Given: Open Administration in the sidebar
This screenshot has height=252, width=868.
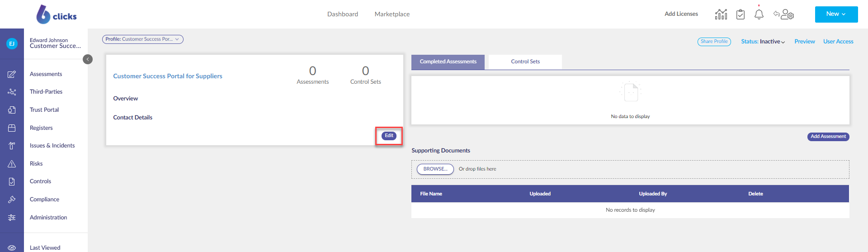Looking at the screenshot, I should pyautogui.click(x=48, y=218).
